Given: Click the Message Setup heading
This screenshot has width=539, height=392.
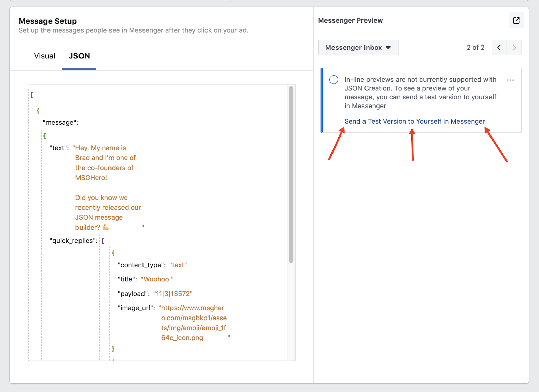Looking at the screenshot, I should tap(48, 21).
